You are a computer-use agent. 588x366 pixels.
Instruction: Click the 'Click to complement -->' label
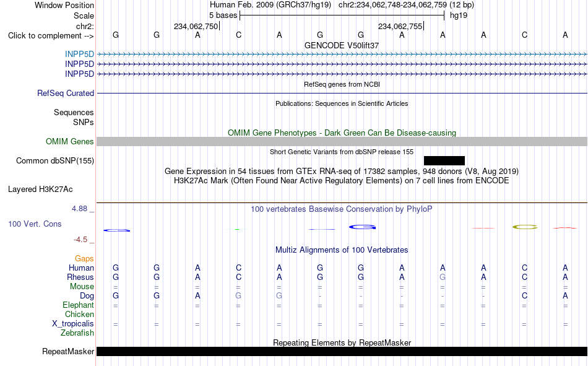(51, 36)
